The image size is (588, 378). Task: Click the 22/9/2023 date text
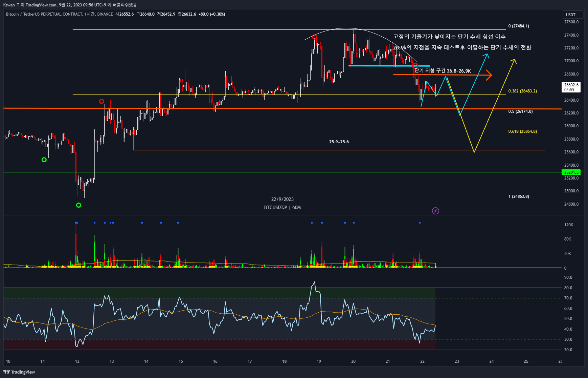tap(282, 199)
